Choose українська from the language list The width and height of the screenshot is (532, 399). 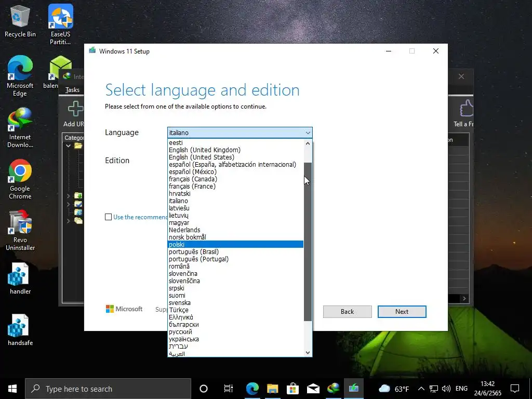pyautogui.click(x=236, y=339)
